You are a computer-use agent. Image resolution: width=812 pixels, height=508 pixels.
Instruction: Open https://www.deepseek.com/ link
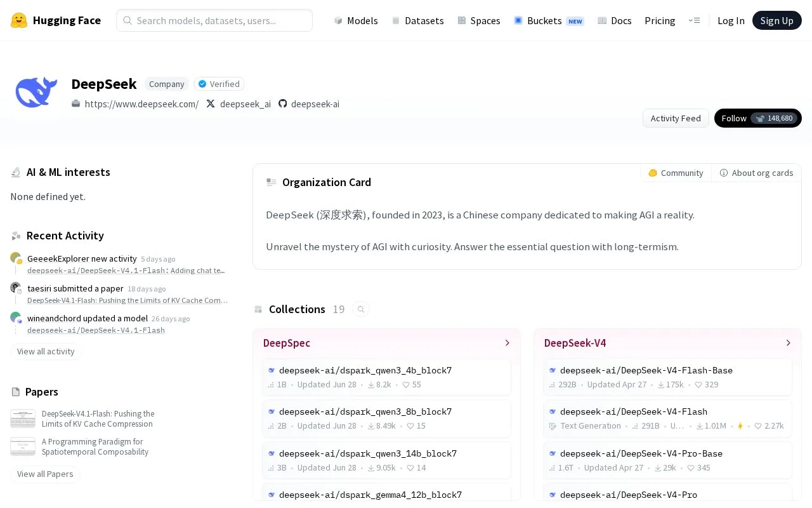(141, 104)
